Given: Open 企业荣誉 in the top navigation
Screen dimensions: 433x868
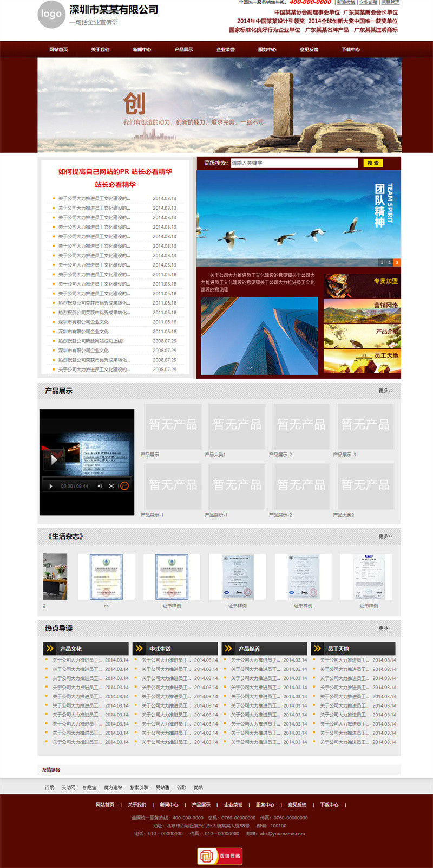Looking at the screenshot, I should 226,50.
